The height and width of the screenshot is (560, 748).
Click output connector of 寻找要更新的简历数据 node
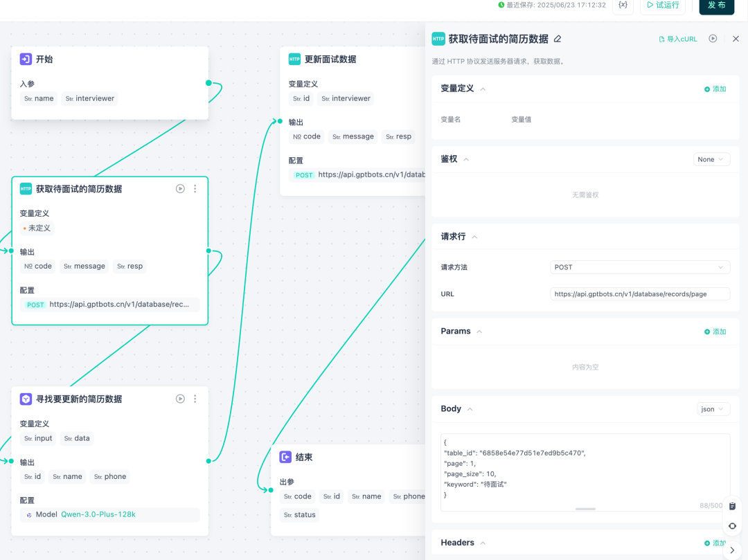coord(208,461)
